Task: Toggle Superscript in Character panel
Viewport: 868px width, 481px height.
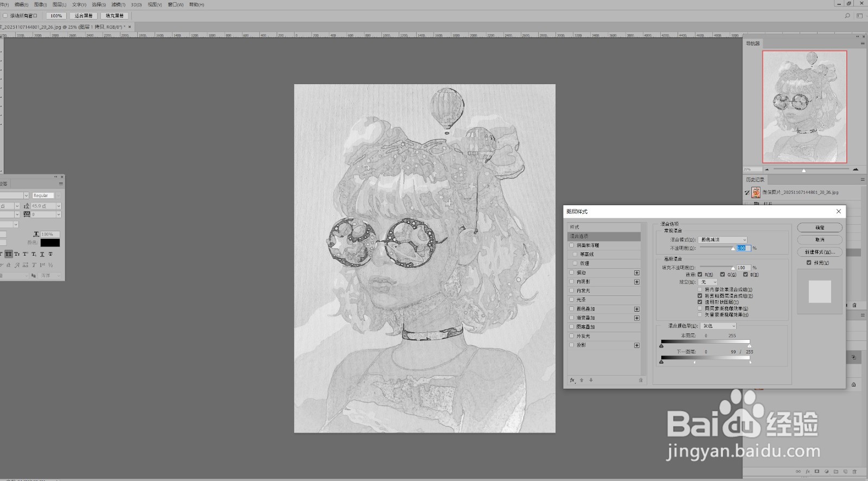Action: [x=25, y=254]
